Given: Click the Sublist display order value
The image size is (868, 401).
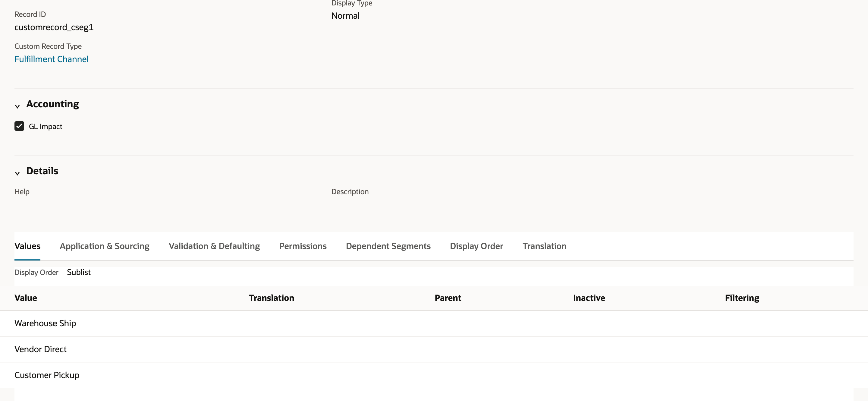Looking at the screenshot, I should [79, 272].
